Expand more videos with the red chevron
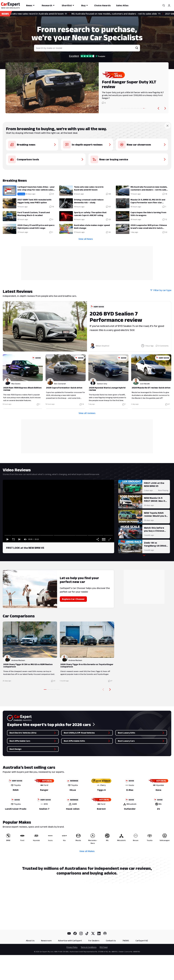The height and width of the screenshot is (980, 174). 144,556
